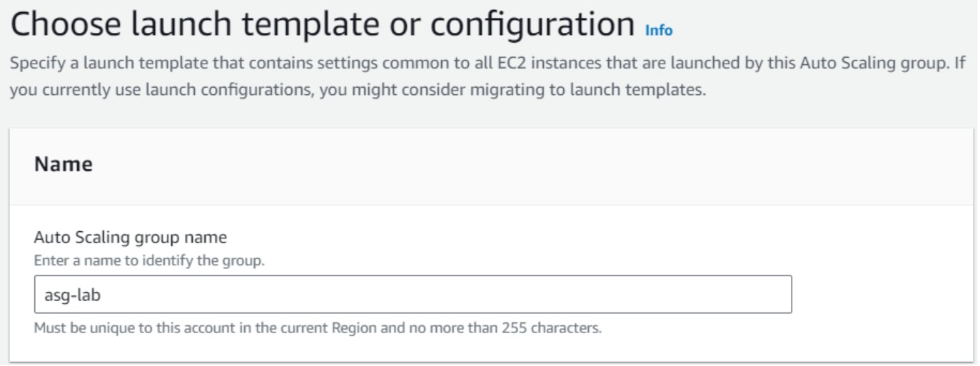
Task: Click the 'Enter a name to identify the group' hint
Action: tap(149, 263)
